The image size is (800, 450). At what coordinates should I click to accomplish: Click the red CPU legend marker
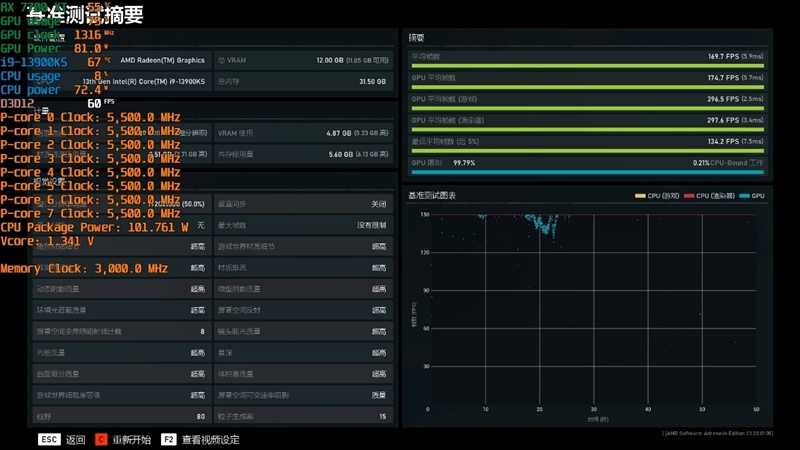pos(689,196)
